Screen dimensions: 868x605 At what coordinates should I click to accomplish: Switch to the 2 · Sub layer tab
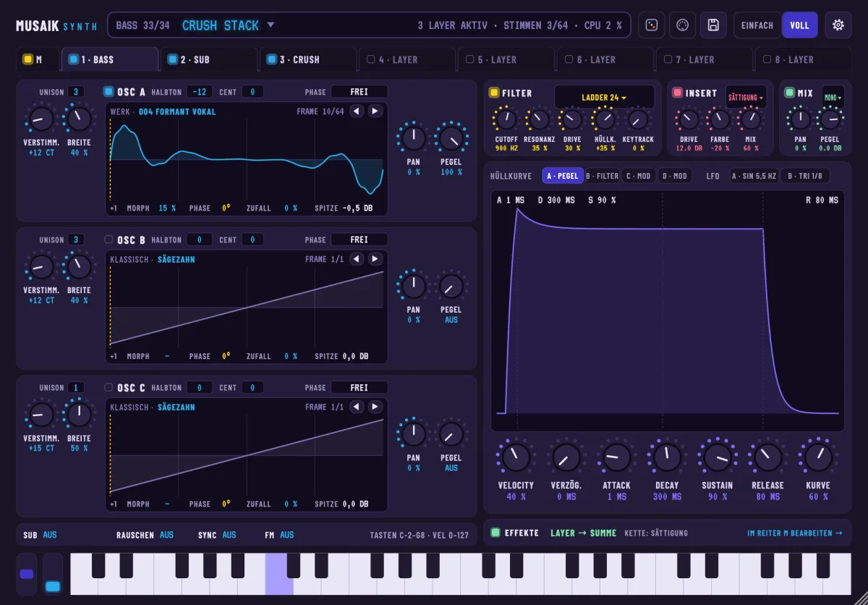click(209, 59)
